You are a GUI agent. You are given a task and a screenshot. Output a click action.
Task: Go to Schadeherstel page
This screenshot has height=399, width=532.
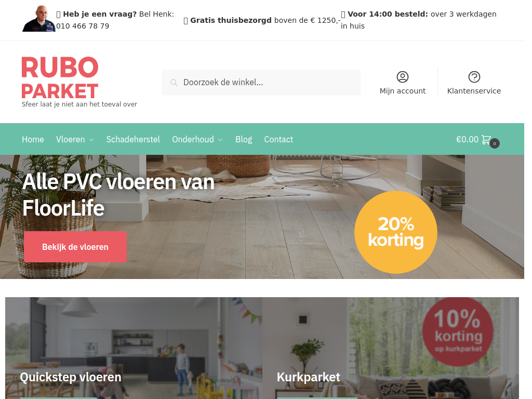click(133, 139)
